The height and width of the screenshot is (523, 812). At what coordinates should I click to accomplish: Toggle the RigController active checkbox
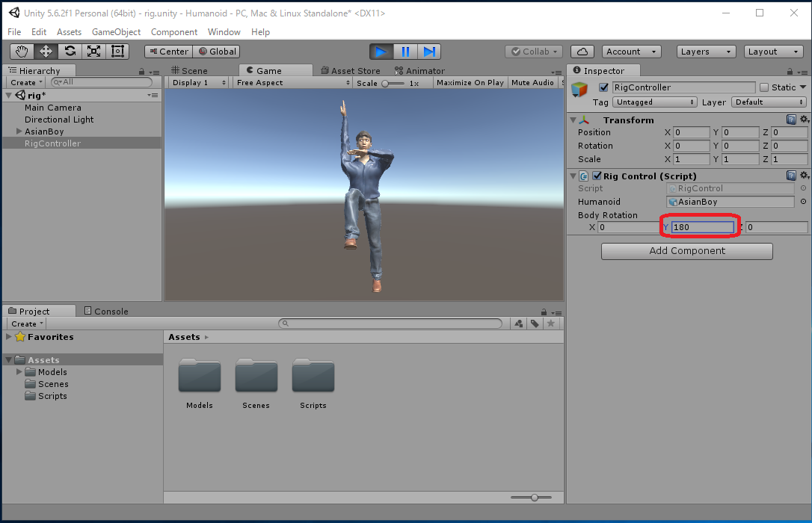pos(604,87)
